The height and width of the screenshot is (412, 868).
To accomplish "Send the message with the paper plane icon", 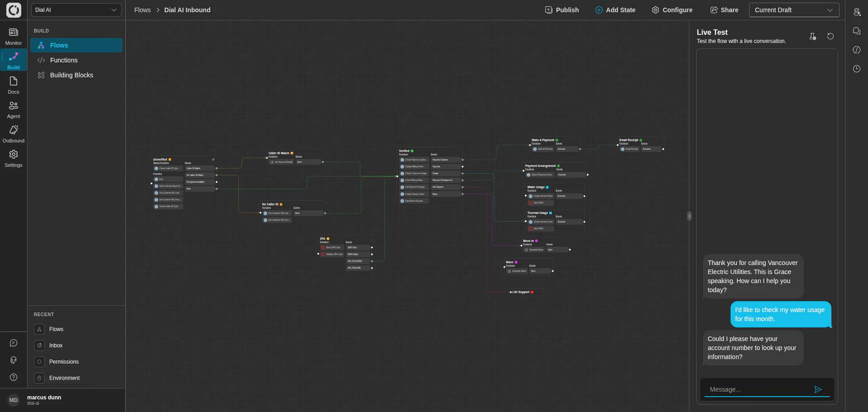I will point(818,389).
